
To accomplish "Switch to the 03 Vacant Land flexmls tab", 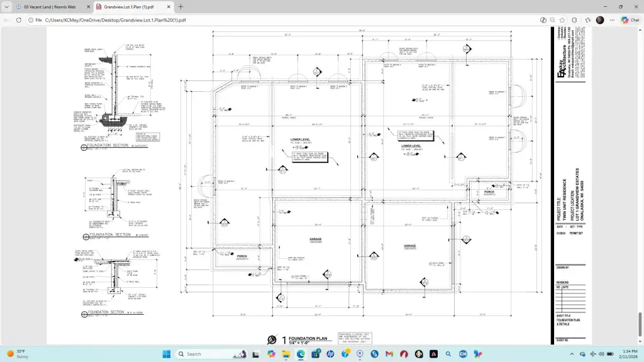I will [50, 6].
